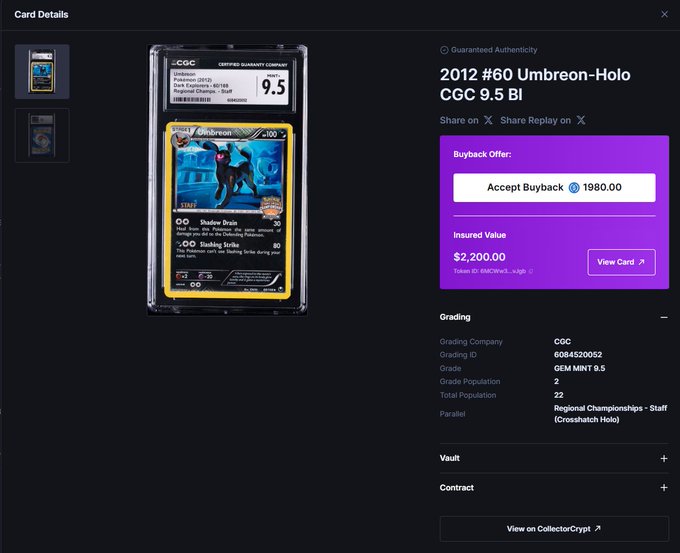The height and width of the screenshot is (553, 680).
Task: Accept the buyback offer of 1980.00
Action: point(554,187)
